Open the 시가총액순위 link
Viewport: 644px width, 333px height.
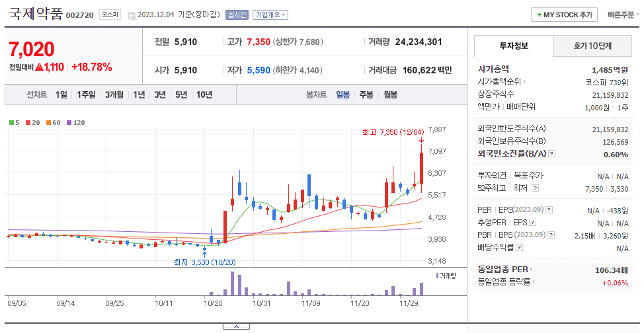(502, 82)
